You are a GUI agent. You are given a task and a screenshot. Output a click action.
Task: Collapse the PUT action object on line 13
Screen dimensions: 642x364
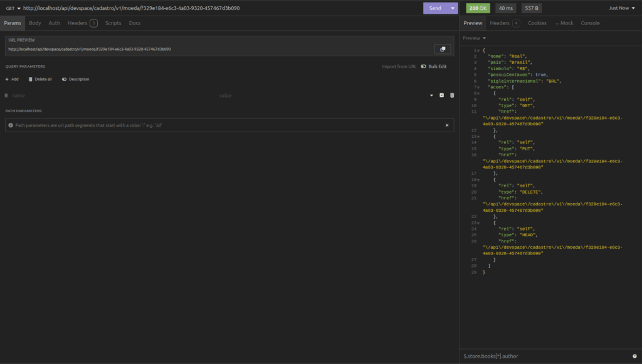pyautogui.click(x=478, y=137)
